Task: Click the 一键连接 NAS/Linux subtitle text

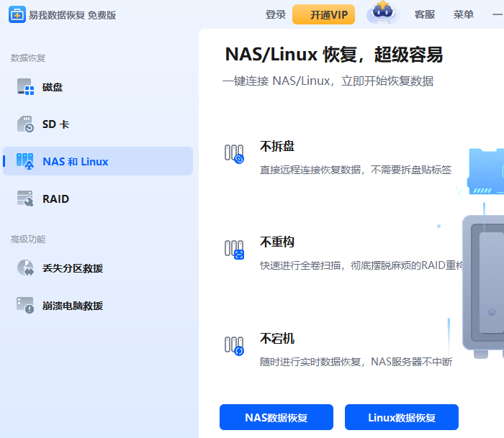Action: [x=328, y=81]
